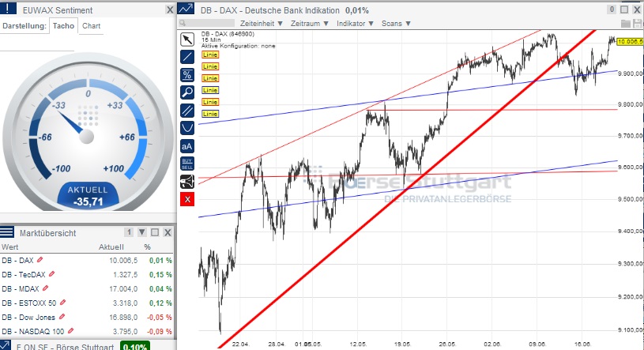The image size is (644, 350).
Task: Click the 17.004,0 MDAX value
Action: [123, 289]
